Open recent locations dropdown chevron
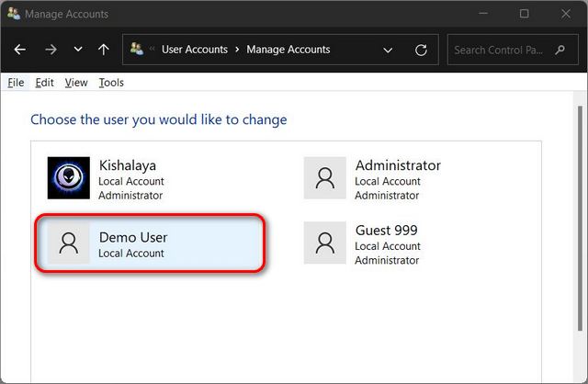 tap(78, 49)
